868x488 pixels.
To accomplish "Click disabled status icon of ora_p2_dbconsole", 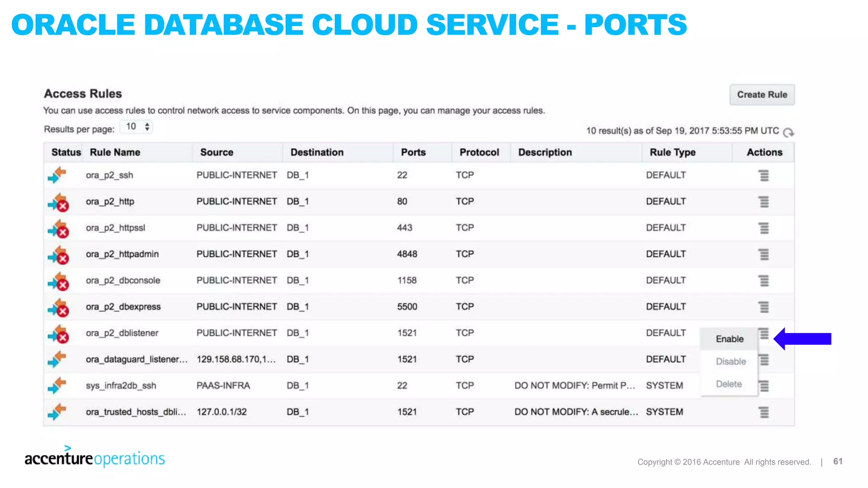I will point(58,281).
